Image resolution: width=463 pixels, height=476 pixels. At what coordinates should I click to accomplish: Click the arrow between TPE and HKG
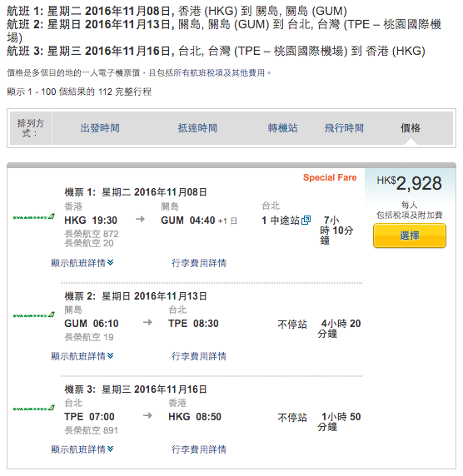[x=147, y=415]
